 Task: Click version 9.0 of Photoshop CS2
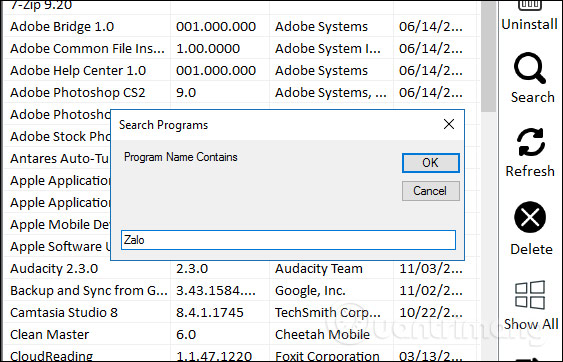click(x=186, y=93)
